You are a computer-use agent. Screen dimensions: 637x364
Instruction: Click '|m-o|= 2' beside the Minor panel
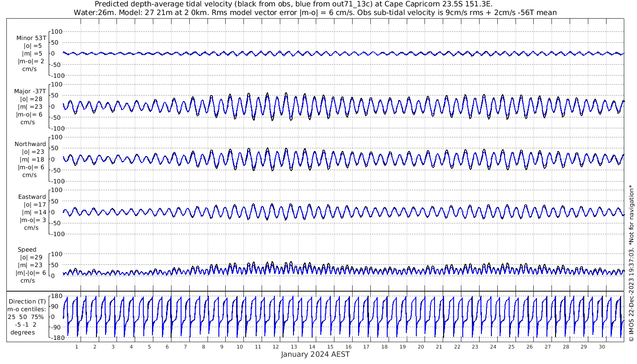click(31, 61)
